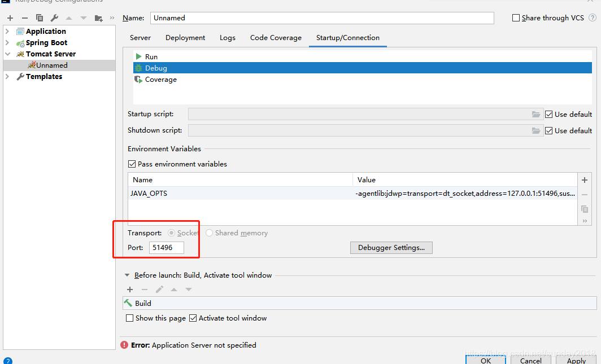Click the Value column header
Screen dimensions: 601x364
465,180
